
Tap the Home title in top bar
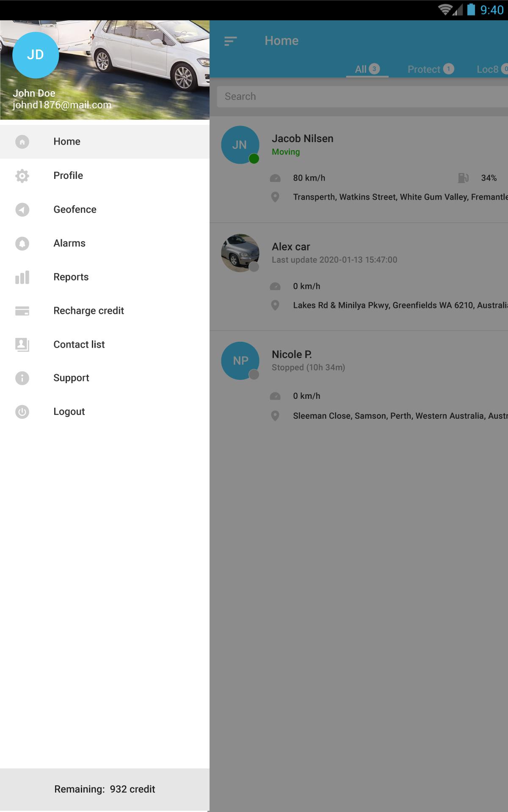click(282, 41)
